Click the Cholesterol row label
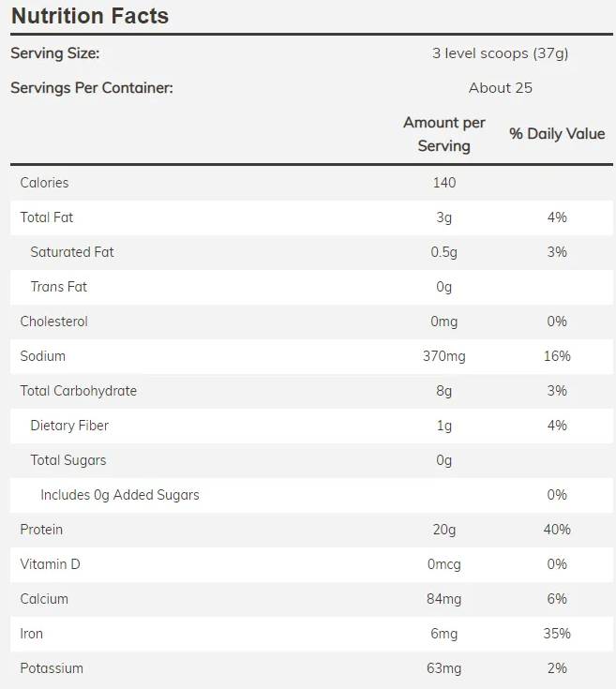The image size is (616, 689). coord(54,322)
